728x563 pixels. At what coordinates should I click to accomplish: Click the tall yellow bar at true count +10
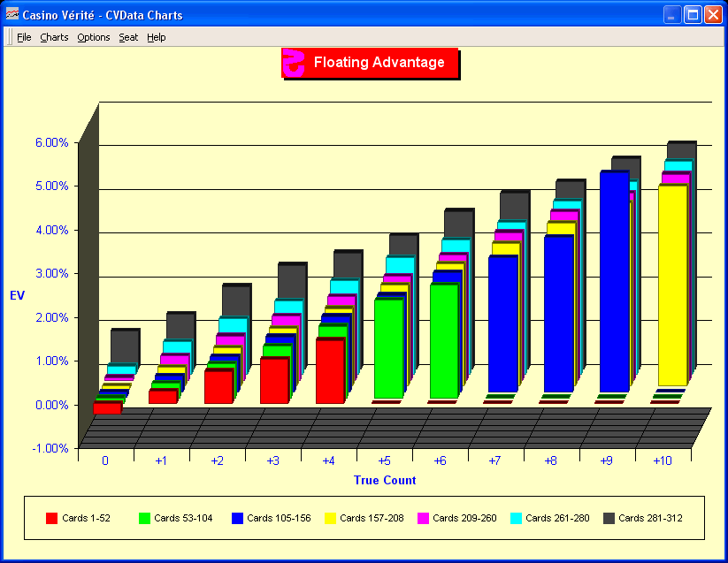pyautogui.click(x=672, y=285)
